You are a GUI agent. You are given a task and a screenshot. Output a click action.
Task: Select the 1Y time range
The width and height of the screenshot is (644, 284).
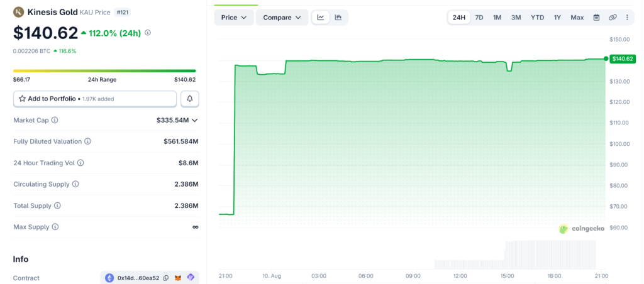click(557, 17)
